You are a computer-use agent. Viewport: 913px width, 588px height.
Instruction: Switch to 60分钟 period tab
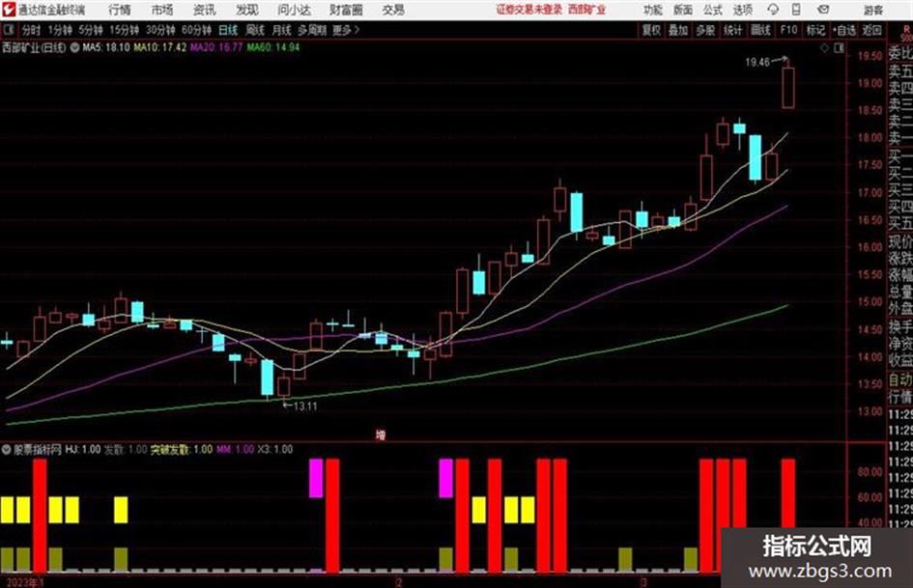tap(196, 30)
